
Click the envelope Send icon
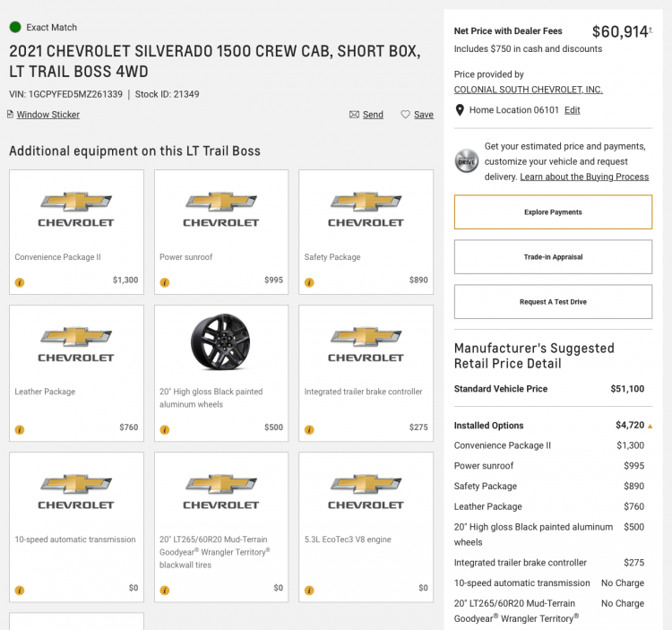pos(354,115)
